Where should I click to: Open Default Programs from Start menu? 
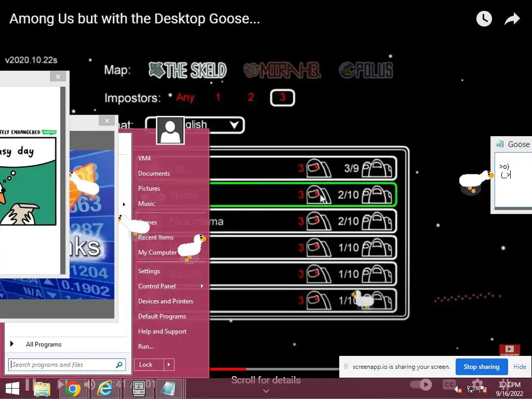[162, 316]
